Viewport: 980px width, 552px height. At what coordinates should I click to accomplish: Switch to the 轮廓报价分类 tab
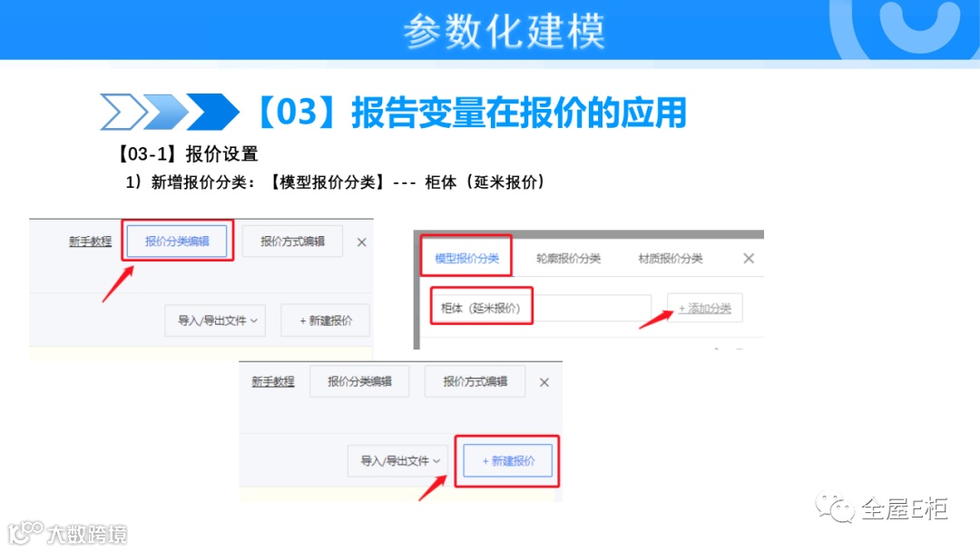(568, 258)
